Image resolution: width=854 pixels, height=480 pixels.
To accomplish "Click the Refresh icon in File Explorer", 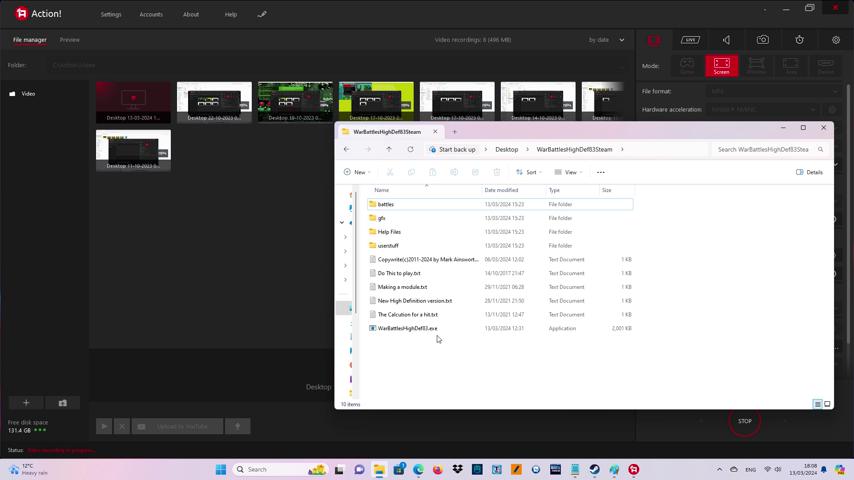I will tap(410, 149).
